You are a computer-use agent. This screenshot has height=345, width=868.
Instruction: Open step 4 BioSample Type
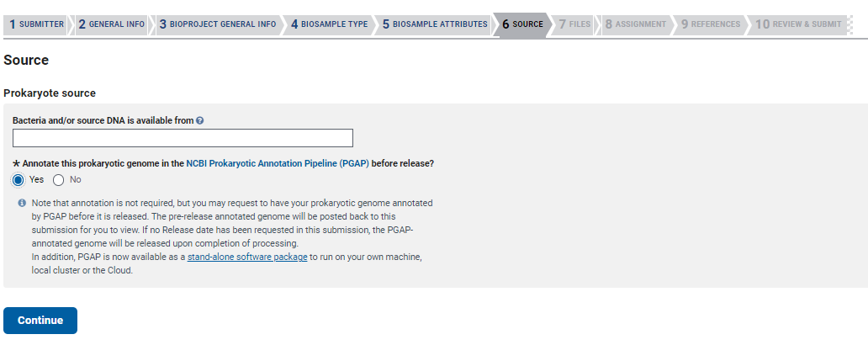[330, 24]
